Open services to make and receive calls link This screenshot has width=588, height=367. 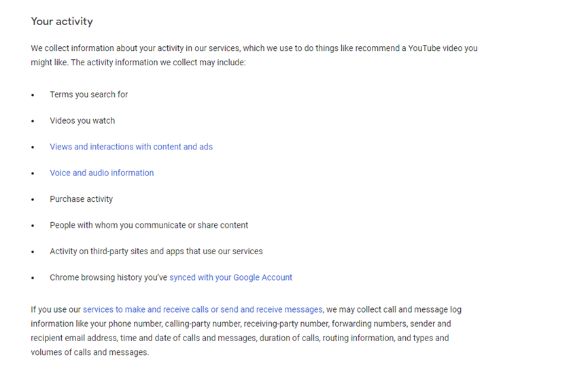[203, 309]
